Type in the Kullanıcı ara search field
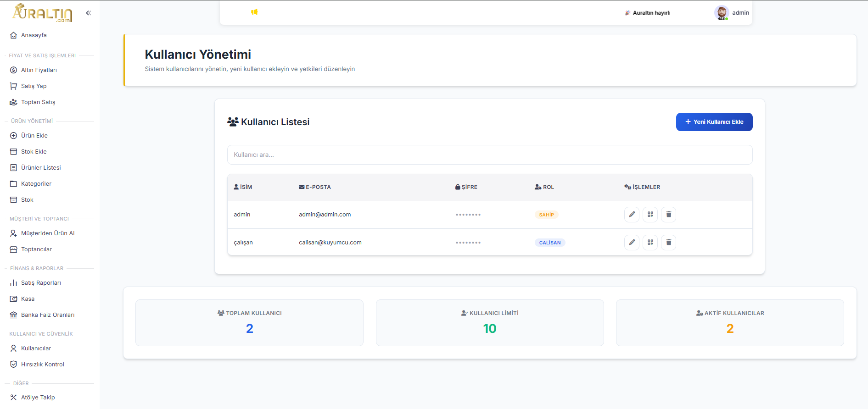868x409 pixels. pyautogui.click(x=489, y=155)
